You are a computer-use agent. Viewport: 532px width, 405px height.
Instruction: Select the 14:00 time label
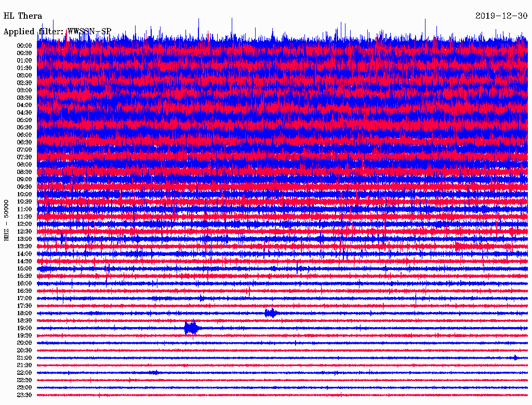click(24, 253)
